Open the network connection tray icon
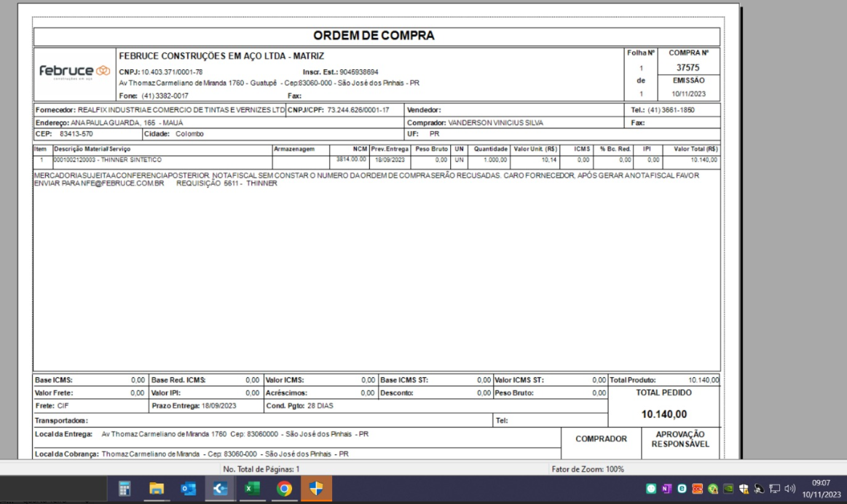The width and height of the screenshot is (847, 504). (x=773, y=489)
